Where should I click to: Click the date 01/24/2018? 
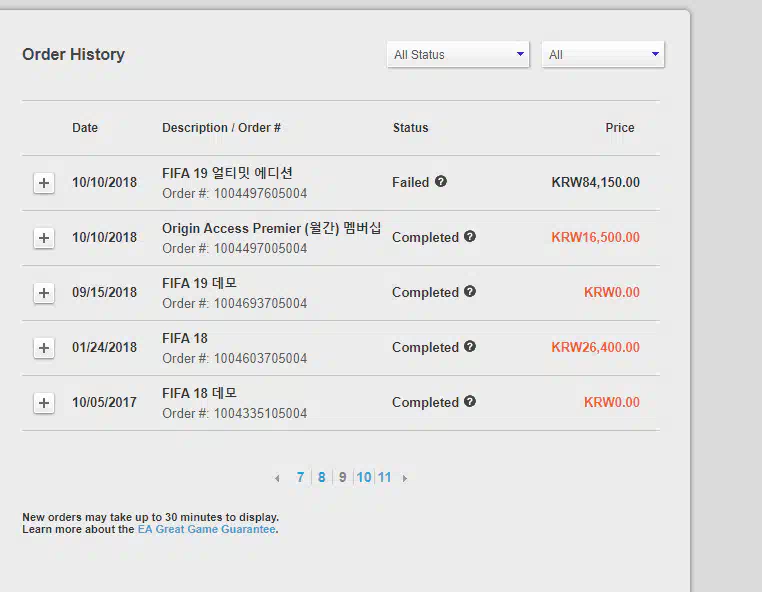[x=104, y=347]
